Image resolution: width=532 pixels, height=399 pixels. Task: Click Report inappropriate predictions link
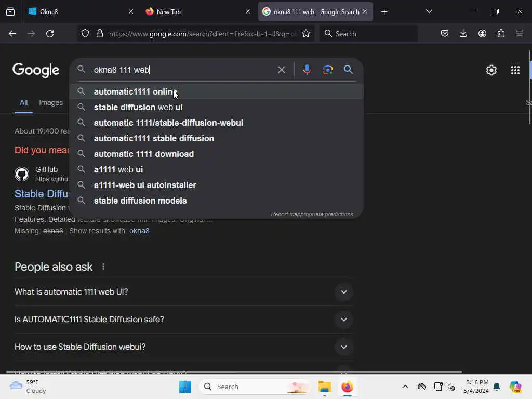click(x=312, y=214)
